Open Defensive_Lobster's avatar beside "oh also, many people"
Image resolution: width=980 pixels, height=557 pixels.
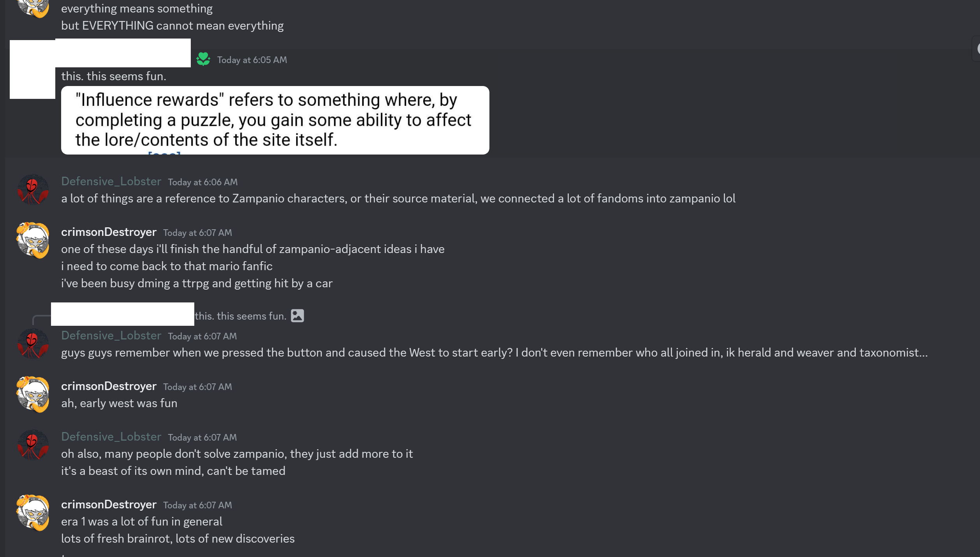tap(33, 445)
